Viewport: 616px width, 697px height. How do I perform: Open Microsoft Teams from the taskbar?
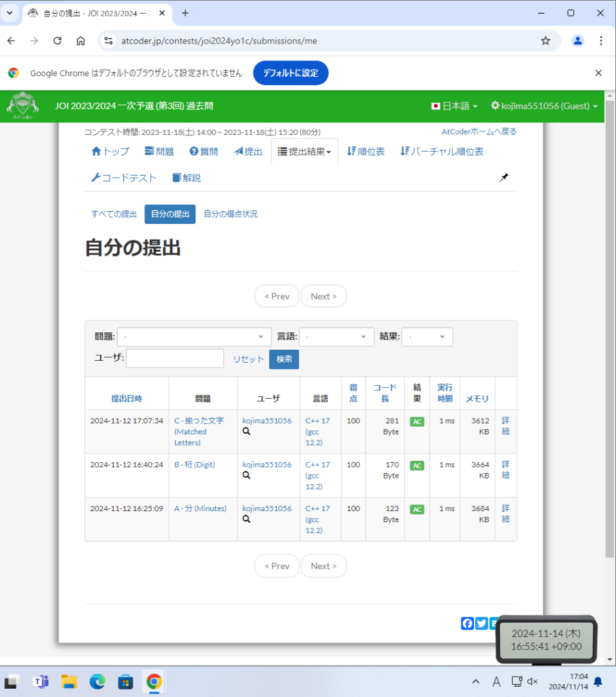tap(41, 681)
